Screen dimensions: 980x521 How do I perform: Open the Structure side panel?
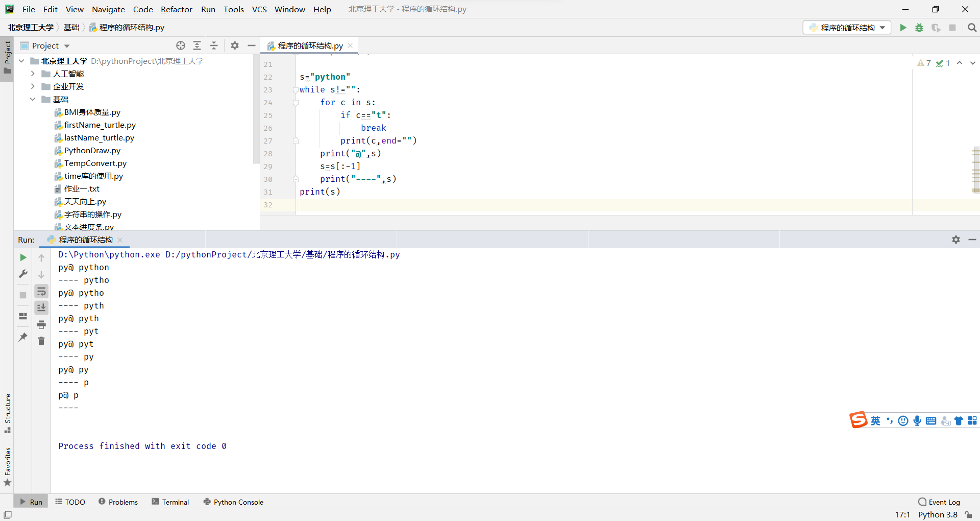coord(7,413)
